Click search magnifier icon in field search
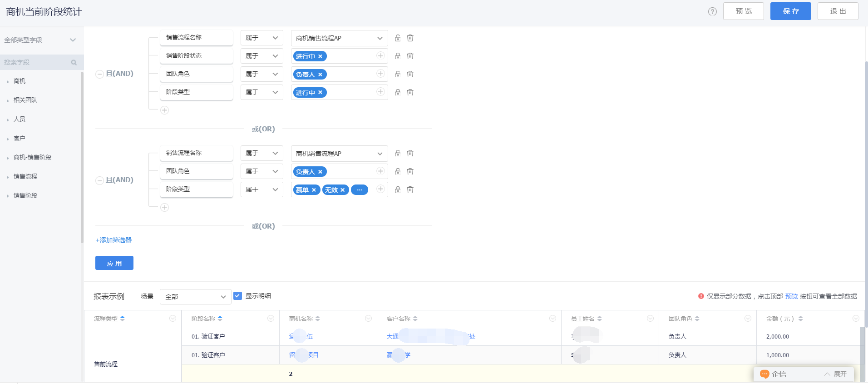 pos(74,62)
